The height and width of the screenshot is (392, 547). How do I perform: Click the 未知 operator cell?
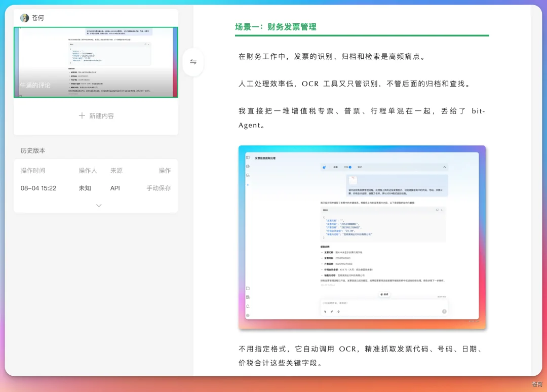(85, 188)
